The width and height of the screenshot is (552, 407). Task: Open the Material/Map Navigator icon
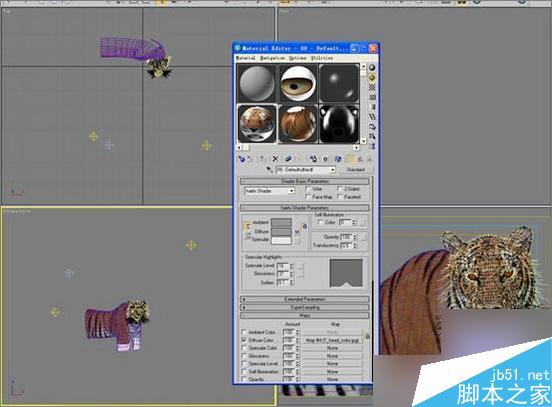pyautogui.click(x=372, y=145)
